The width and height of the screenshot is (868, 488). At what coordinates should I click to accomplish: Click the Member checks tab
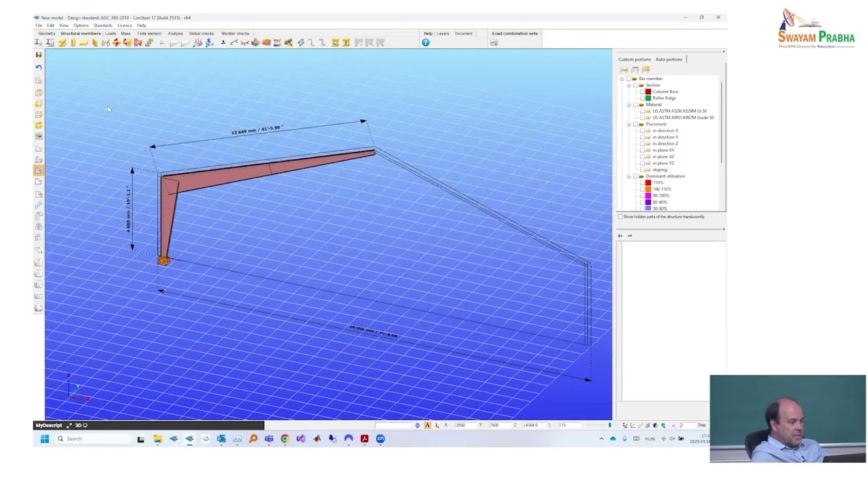click(x=235, y=33)
